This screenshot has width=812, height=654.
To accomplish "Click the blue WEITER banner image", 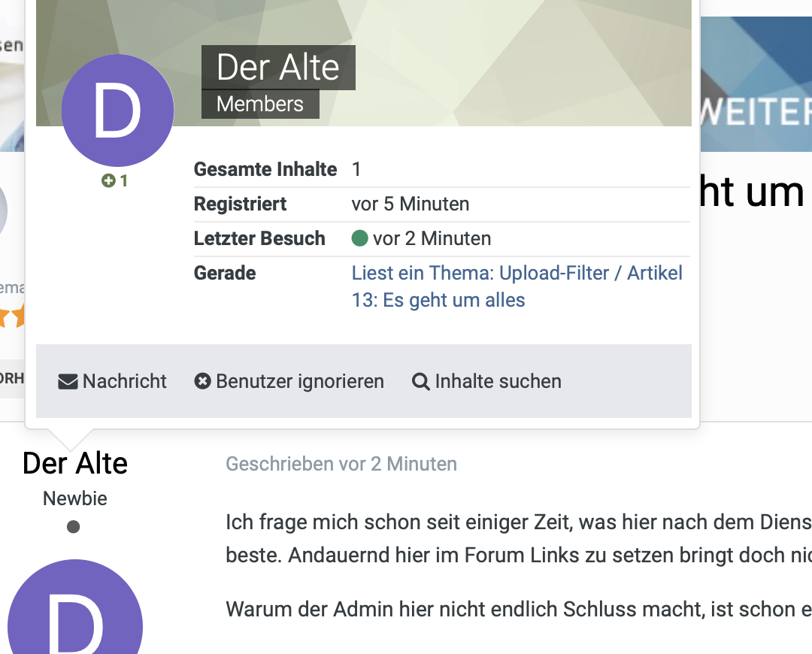I will click(756, 84).
